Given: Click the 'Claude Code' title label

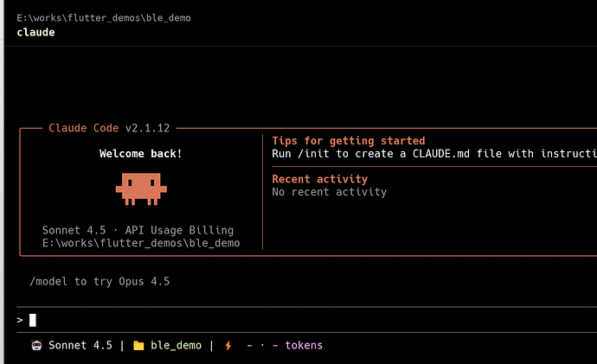Looking at the screenshot, I should click(83, 128).
